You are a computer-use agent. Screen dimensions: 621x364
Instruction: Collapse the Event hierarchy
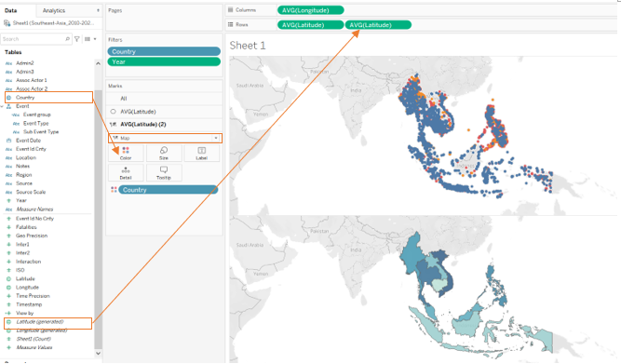[2, 106]
